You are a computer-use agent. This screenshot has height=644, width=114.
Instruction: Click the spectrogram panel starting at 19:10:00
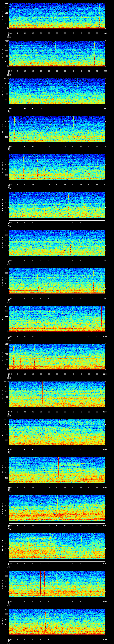(x=57, y=357)
